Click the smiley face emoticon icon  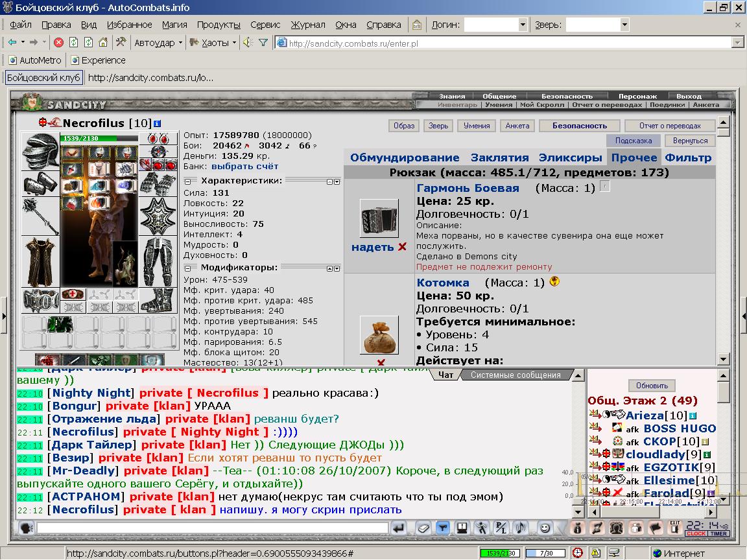[x=545, y=528]
